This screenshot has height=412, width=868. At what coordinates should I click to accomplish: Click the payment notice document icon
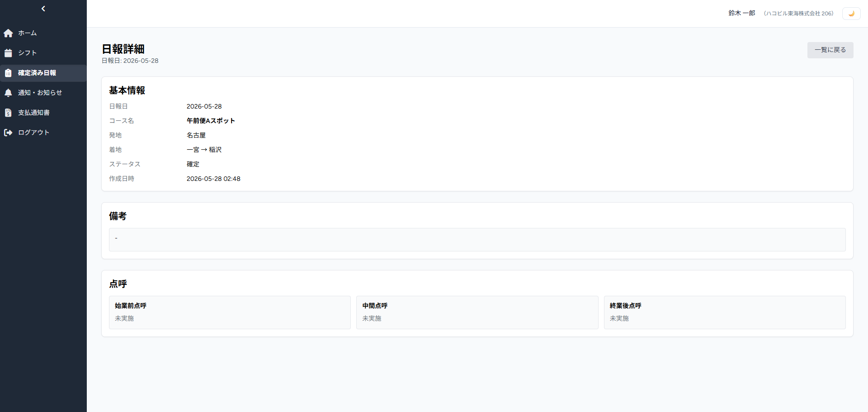coord(8,113)
